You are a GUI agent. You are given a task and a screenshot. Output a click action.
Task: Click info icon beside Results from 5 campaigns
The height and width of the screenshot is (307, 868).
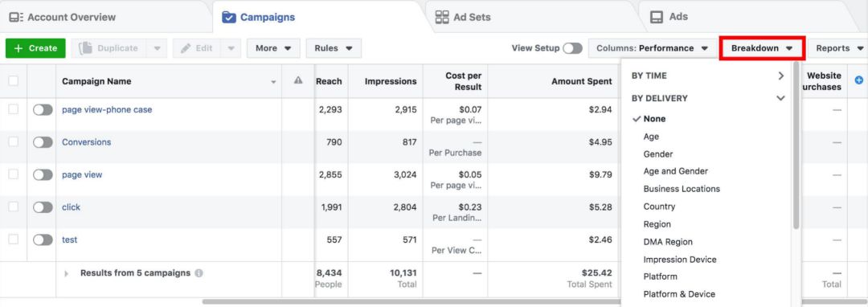pyautogui.click(x=199, y=273)
